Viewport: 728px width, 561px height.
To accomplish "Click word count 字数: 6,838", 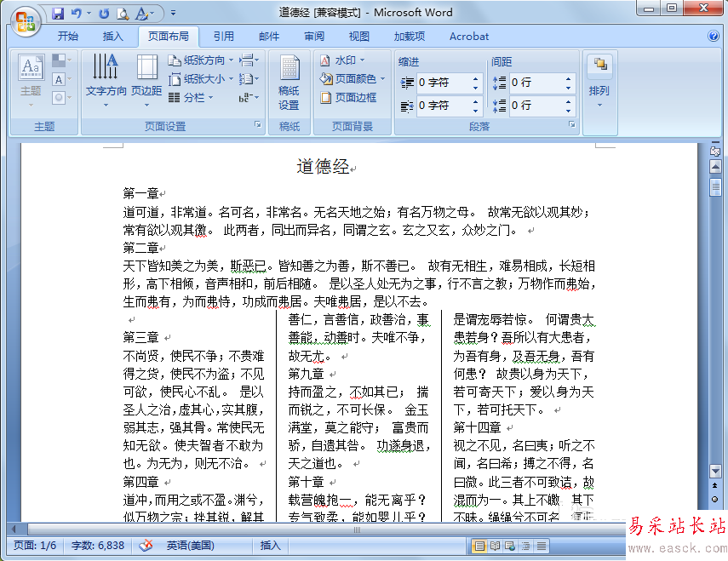I will click(98, 546).
